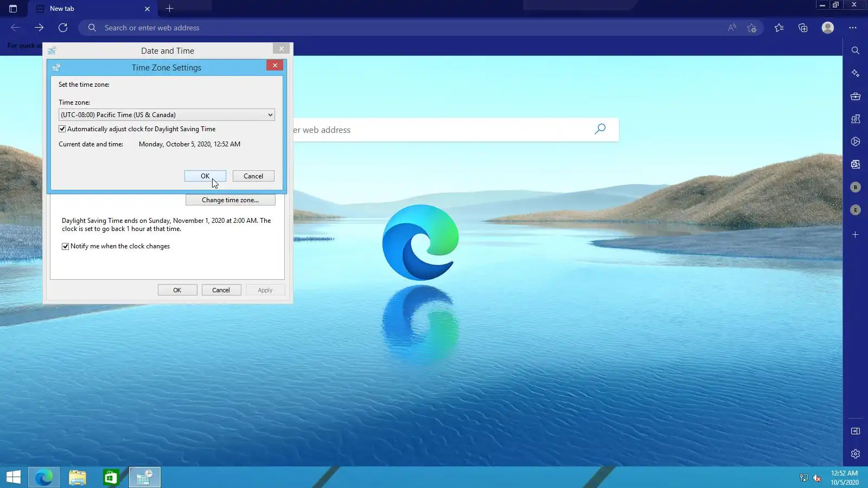This screenshot has height=488, width=868.
Task: Open Collections in the toolbar
Action: 803,28
